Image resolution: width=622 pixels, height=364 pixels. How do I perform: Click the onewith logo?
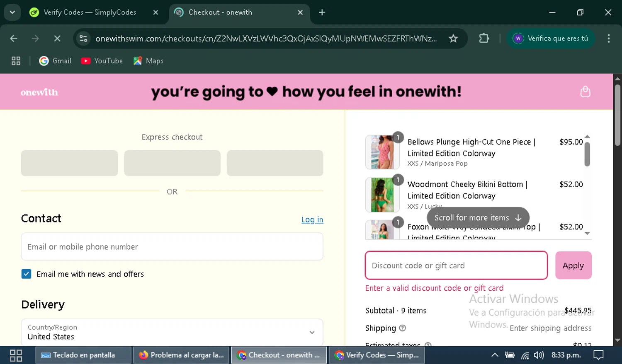[x=39, y=92]
